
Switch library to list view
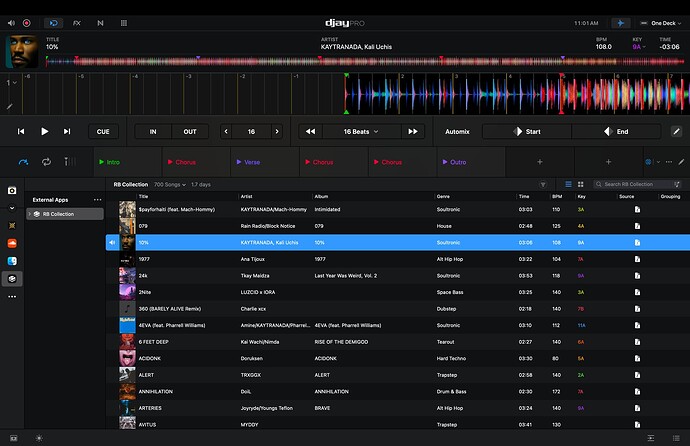pyautogui.click(x=569, y=184)
